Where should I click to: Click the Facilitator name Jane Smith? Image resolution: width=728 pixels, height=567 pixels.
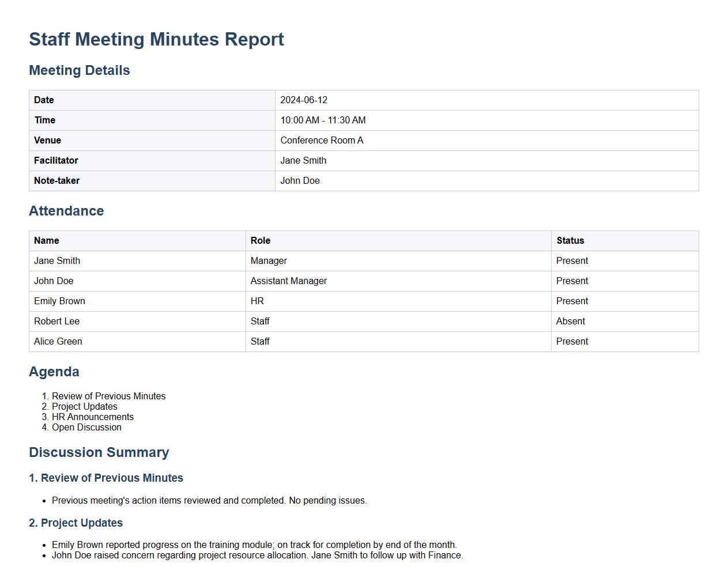(x=303, y=160)
